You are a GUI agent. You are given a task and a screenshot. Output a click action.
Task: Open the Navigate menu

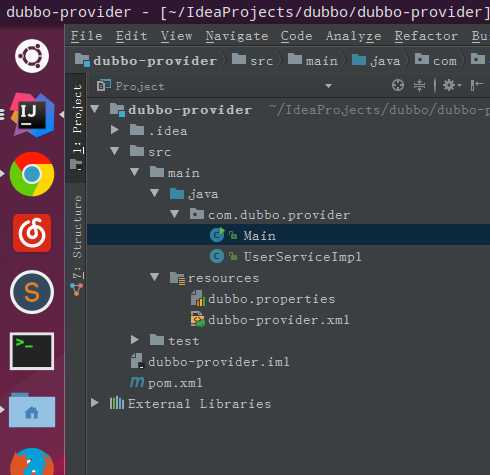tap(237, 36)
